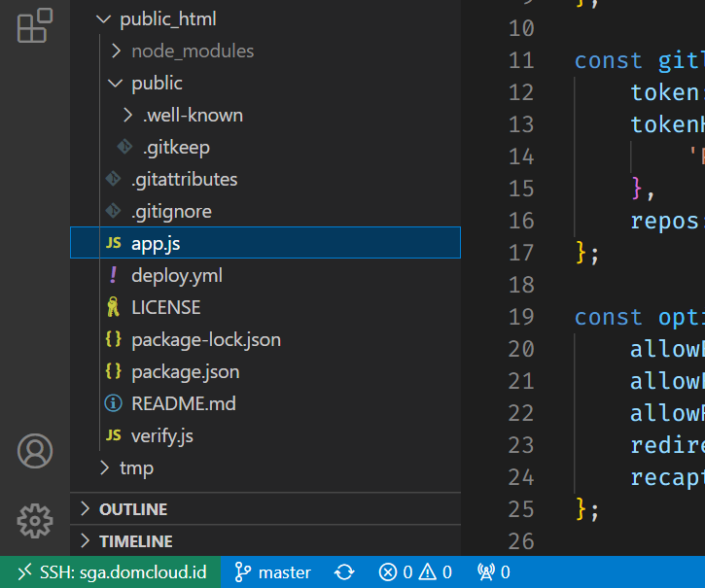The width and height of the screenshot is (705, 588).
Task: Click the forwarded ports status icon
Action: click(x=493, y=572)
